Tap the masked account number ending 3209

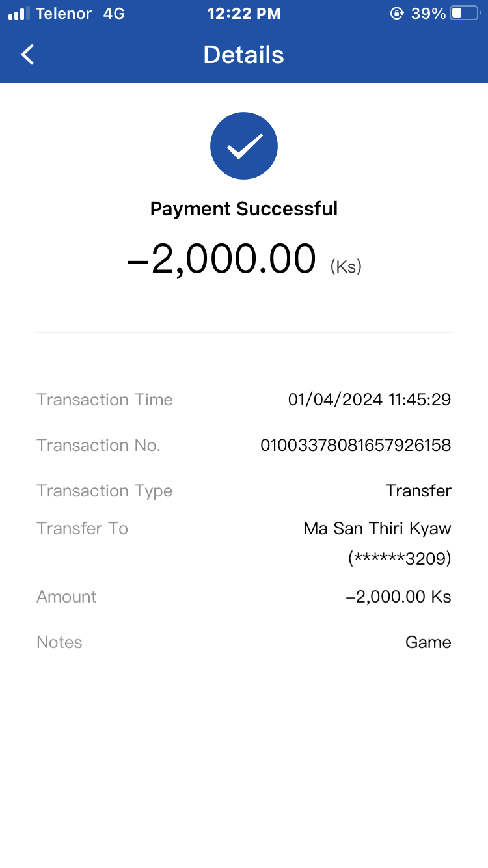(x=400, y=558)
